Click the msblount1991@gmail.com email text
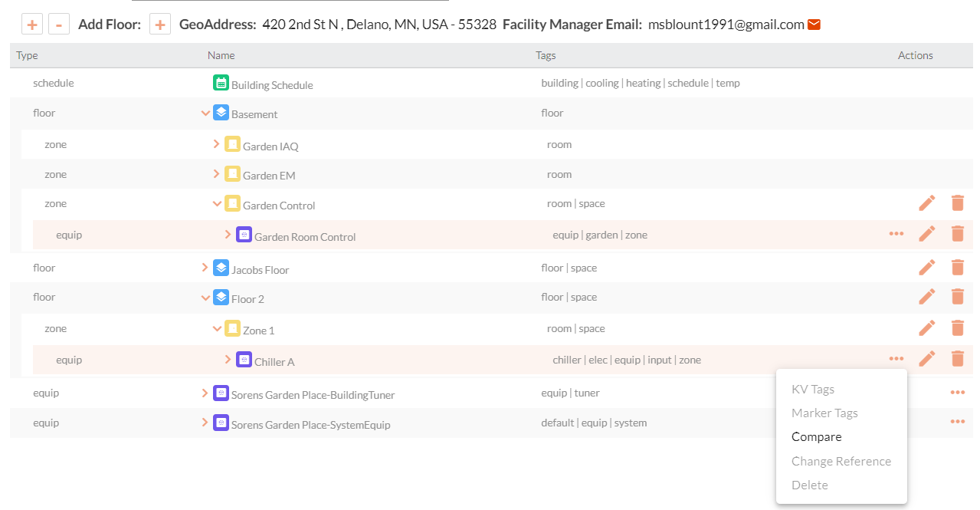The image size is (980, 510). (726, 25)
